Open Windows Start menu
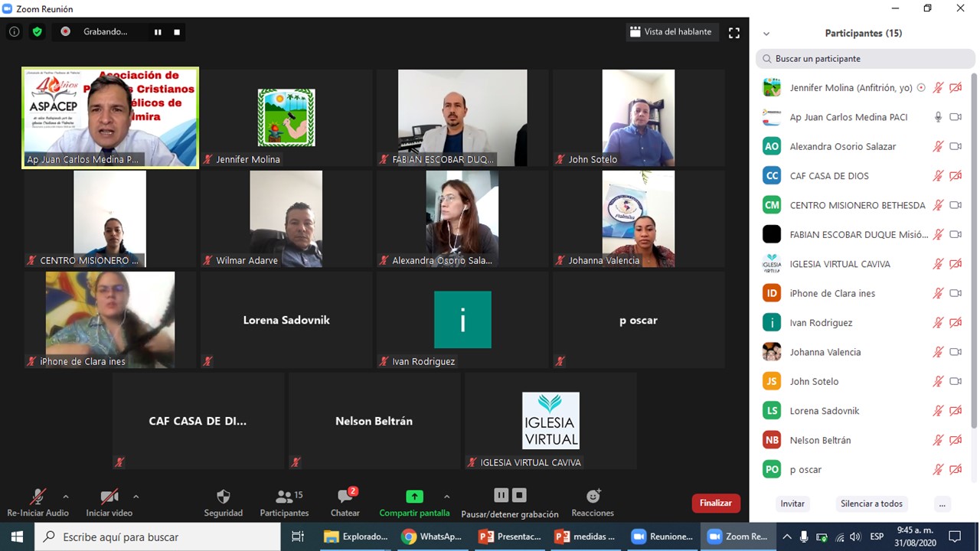 click(17, 536)
